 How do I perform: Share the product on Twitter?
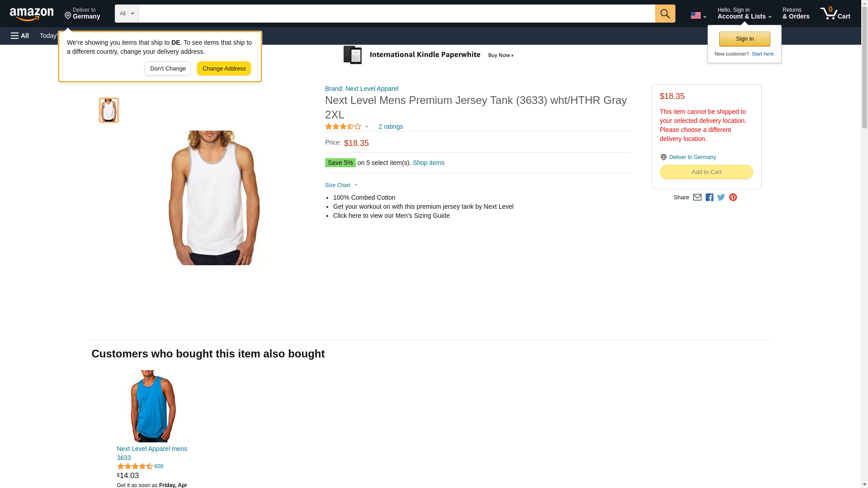(721, 197)
